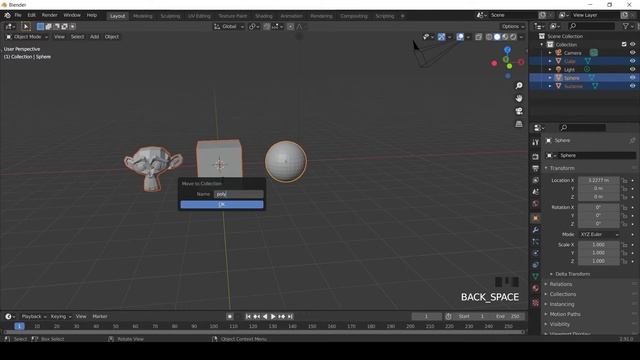
Task: Click Scale X value field
Action: pyautogui.click(x=599, y=245)
